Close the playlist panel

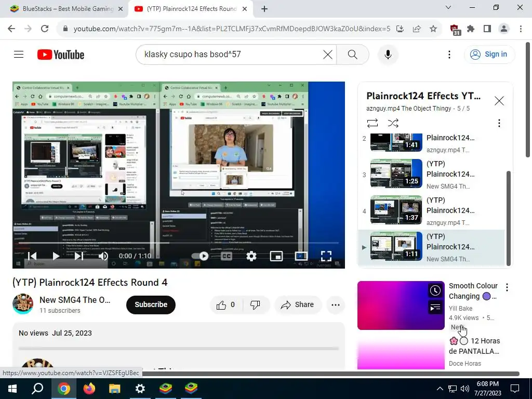click(499, 101)
